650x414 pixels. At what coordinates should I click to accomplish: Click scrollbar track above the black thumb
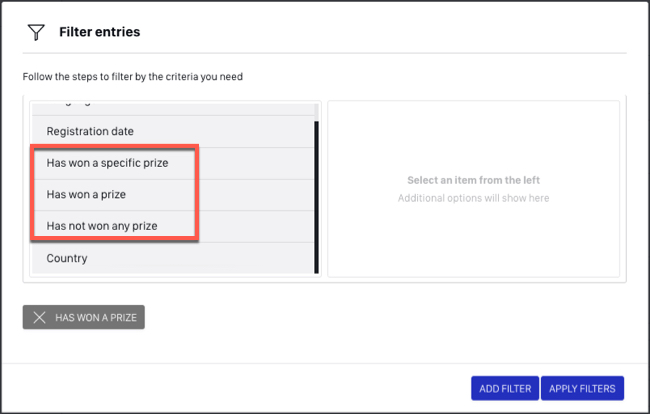tap(316, 112)
